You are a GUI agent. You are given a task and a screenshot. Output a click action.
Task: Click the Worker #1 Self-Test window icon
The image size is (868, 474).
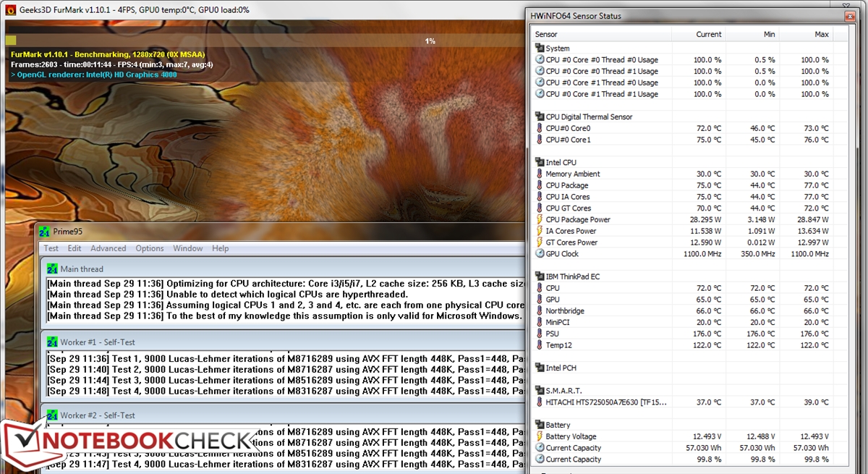[x=53, y=342]
